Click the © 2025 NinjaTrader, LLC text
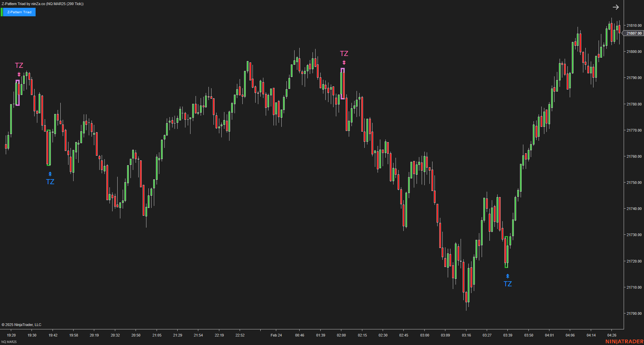 pyautogui.click(x=22, y=325)
